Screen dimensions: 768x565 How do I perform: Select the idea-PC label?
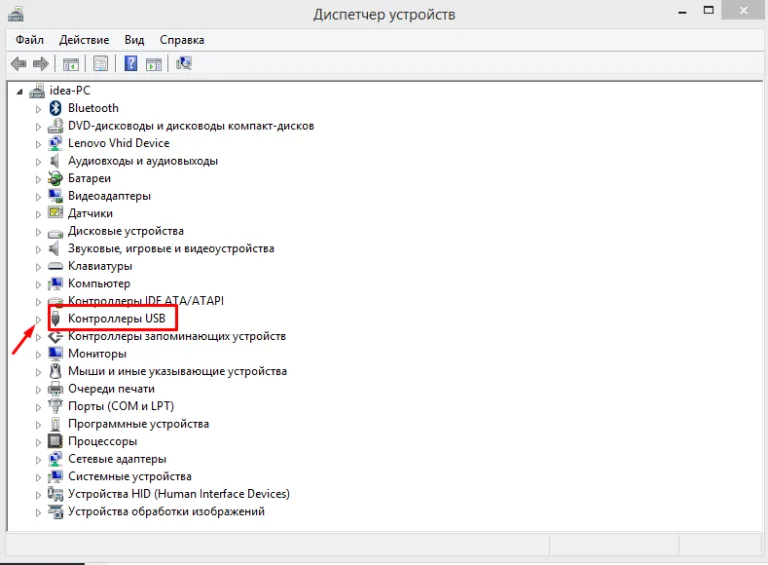(70, 91)
